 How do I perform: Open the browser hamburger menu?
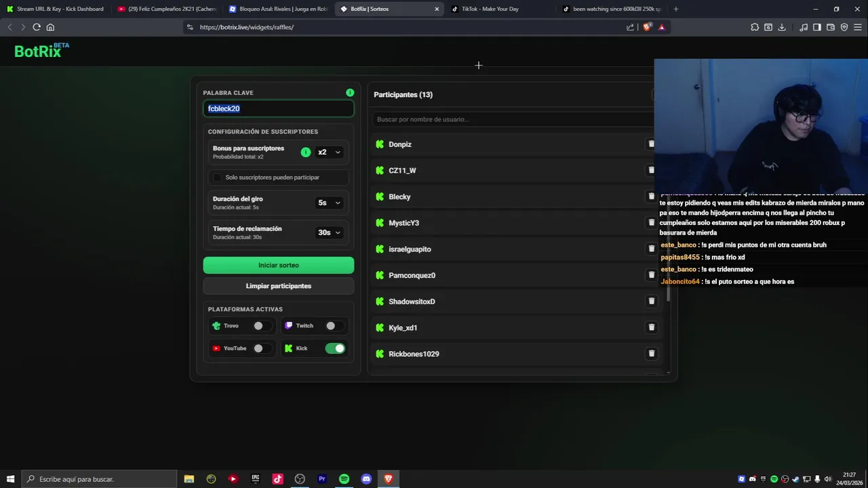(x=858, y=27)
